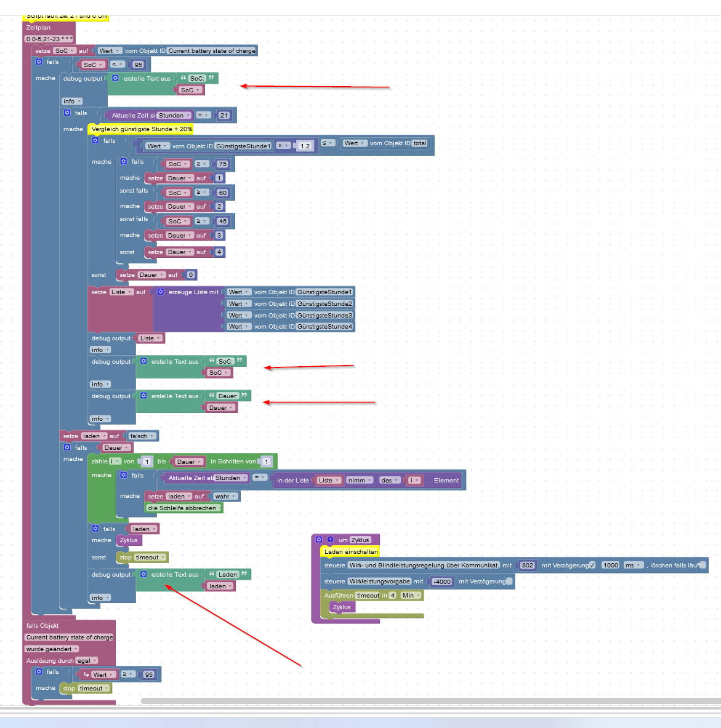Image resolution: width=721 pixels, height=728 pixels.
Task: Open the 'die Schleife abbrechen' dropdown
Action: 185,508
